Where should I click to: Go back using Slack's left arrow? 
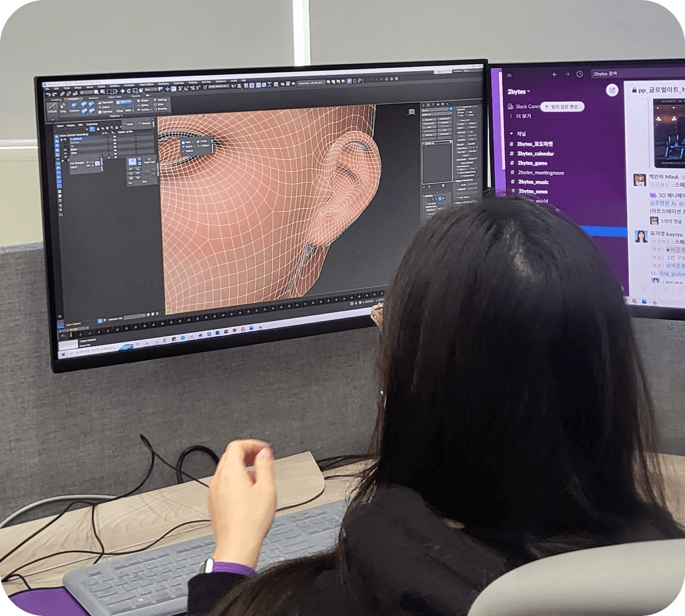pyautogui.click(x=555, y=74)
